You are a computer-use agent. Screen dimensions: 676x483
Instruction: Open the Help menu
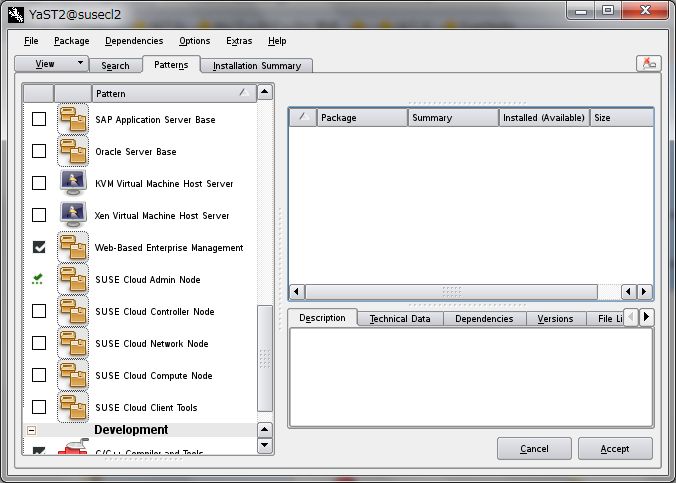point(277,41)
